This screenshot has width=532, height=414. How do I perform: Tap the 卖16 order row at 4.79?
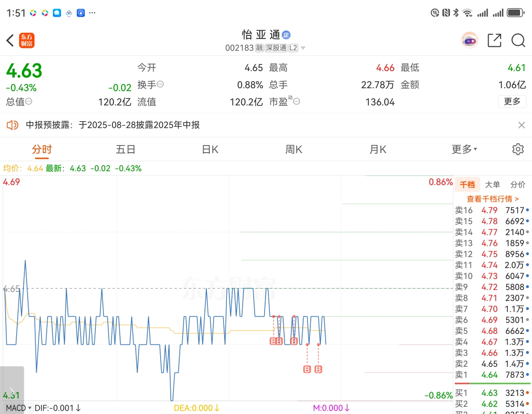492,210
